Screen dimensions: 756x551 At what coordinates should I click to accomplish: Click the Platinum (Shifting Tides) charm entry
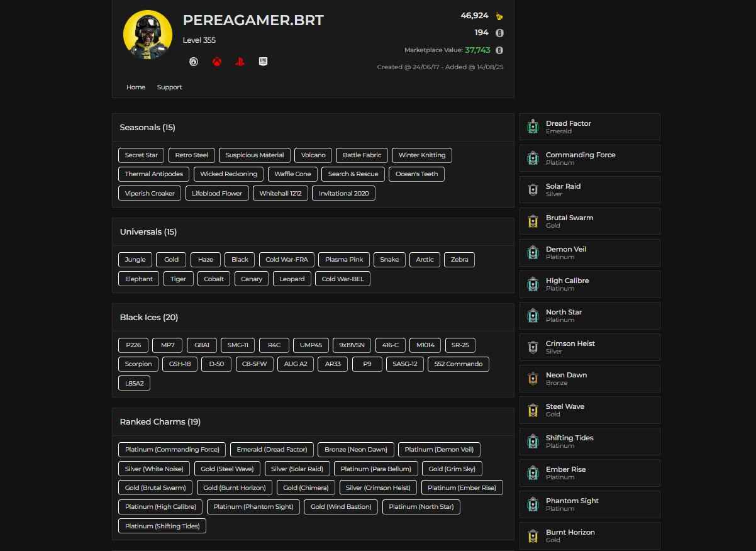(162, 526)
